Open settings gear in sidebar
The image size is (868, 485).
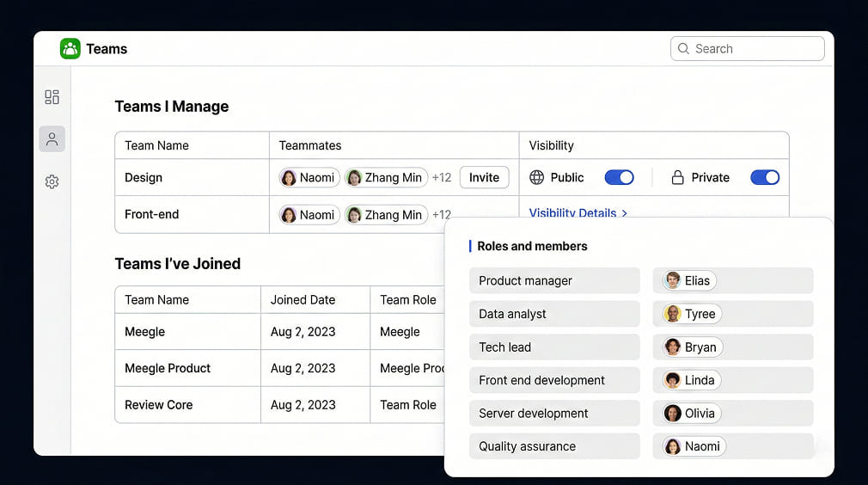[52, 182]
